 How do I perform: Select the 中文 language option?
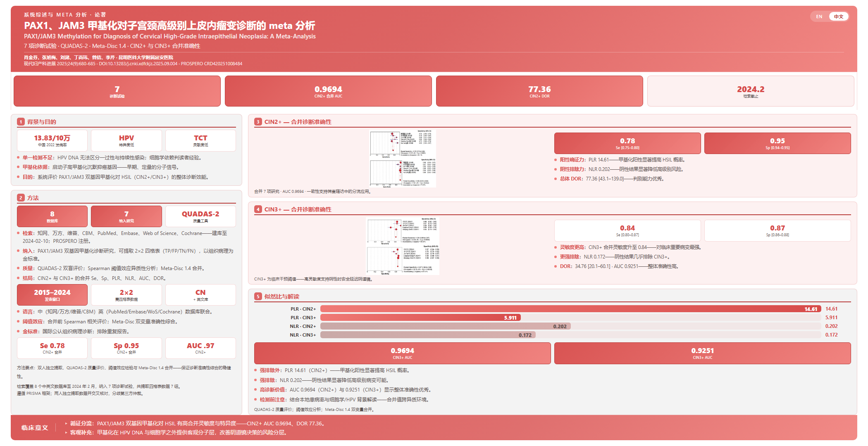click(x=839, y=17)
